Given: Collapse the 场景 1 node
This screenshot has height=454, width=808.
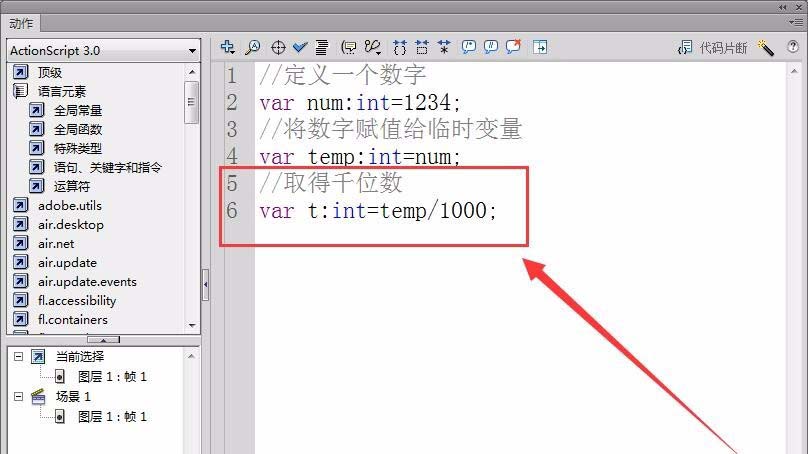Looking at the screenshot, I should pos(19,396).
